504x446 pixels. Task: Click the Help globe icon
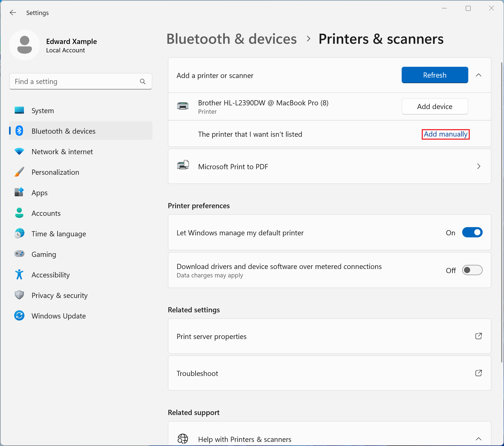183,439
